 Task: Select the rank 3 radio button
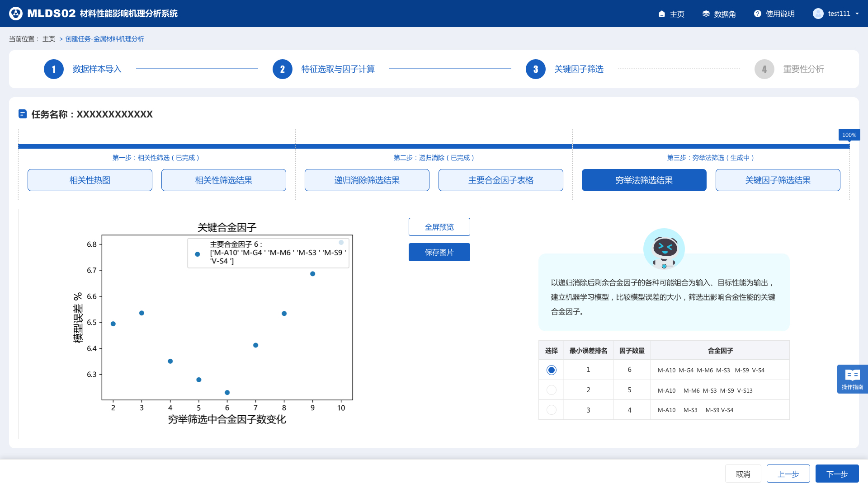tap(551, 410)
